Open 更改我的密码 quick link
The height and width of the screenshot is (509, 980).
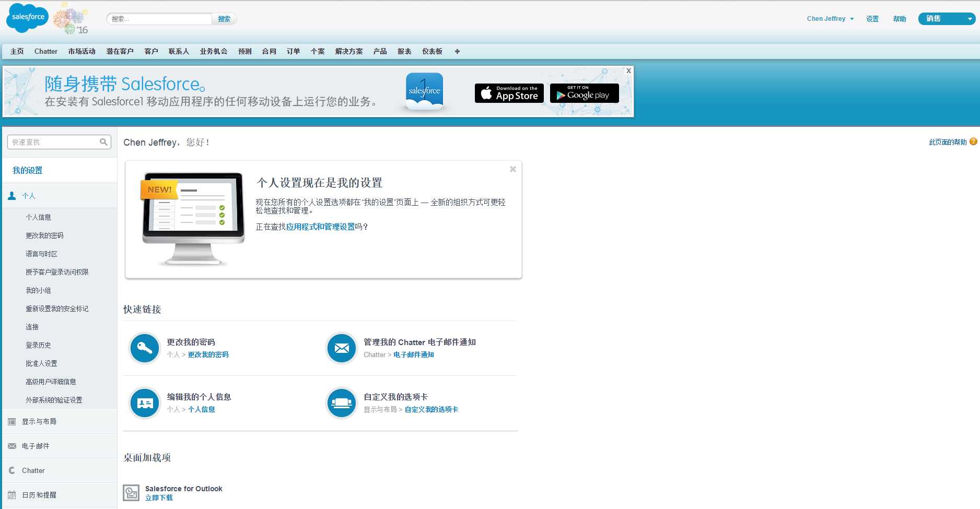point(208,354)
